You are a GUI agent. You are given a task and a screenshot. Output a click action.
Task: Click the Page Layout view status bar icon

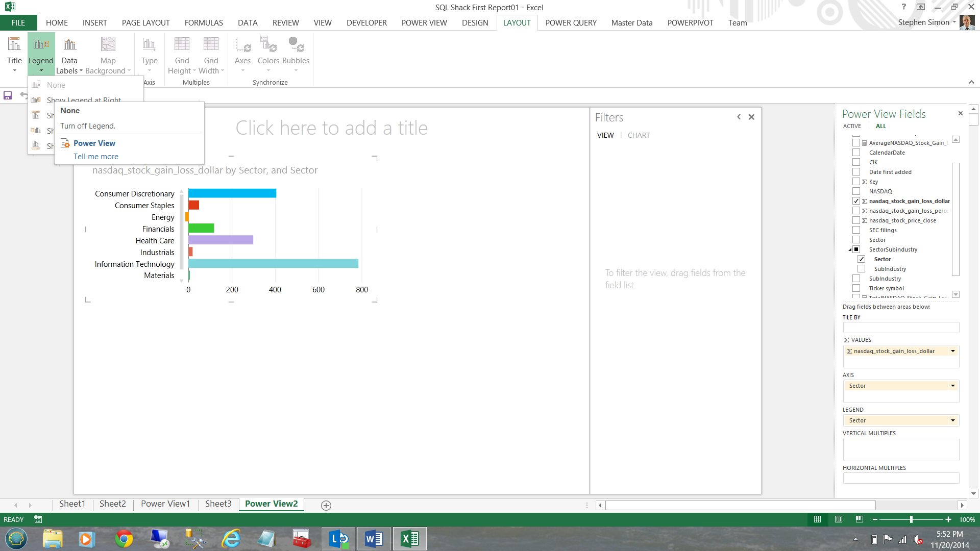pos(839,519)
